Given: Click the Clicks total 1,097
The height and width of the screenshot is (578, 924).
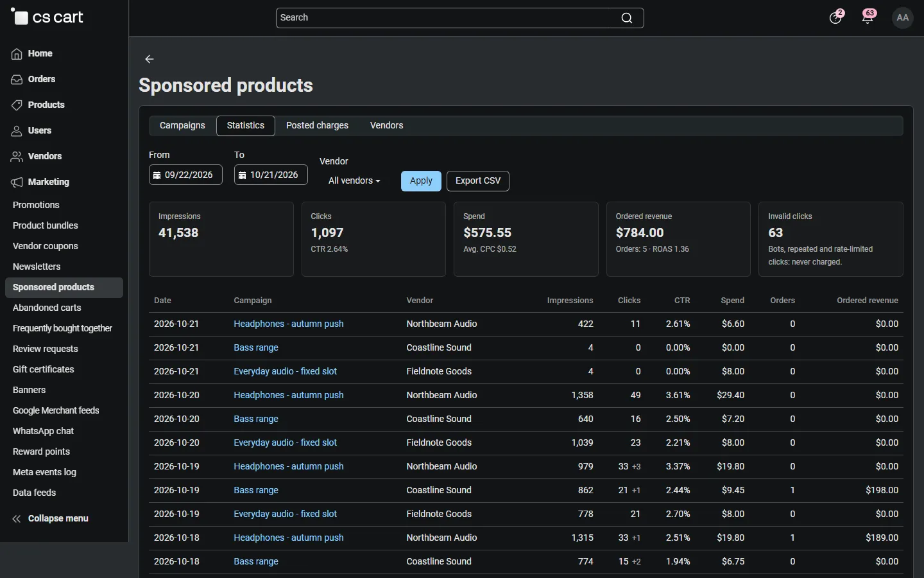Looking at the screenshot, I should coord(327,232).
